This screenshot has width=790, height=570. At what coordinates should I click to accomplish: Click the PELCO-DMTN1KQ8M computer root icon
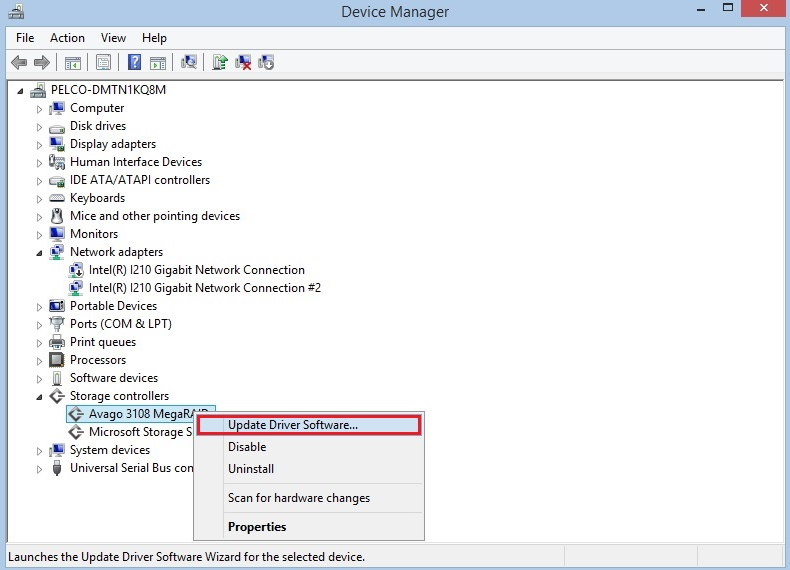point(38,90)
